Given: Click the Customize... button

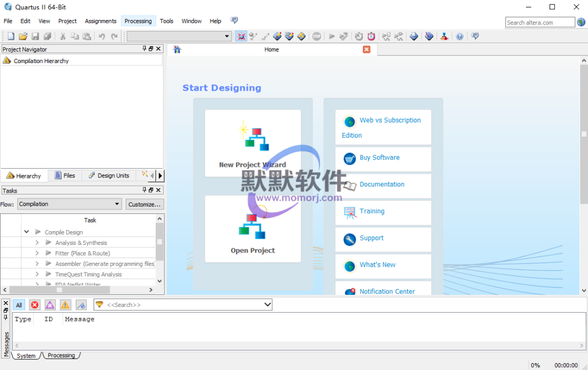Looking at the screenshot, I should 144,204.
